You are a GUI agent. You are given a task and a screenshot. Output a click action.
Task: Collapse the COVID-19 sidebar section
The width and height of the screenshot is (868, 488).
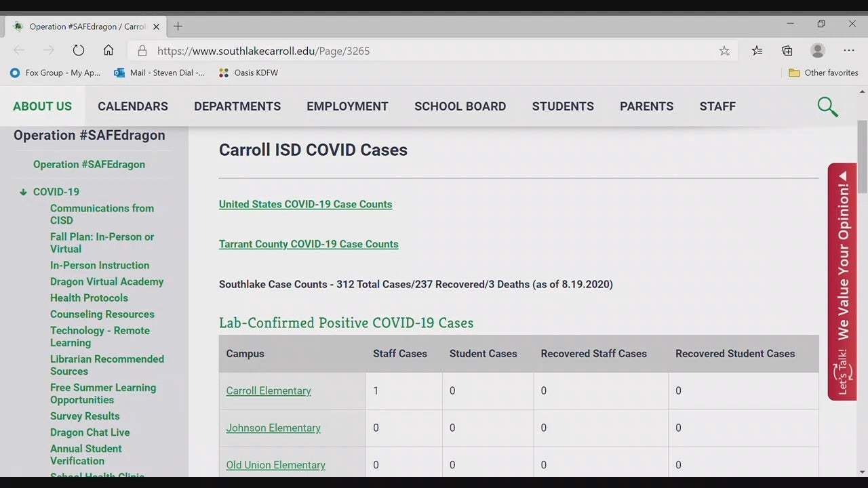click(x=23, y=192)
